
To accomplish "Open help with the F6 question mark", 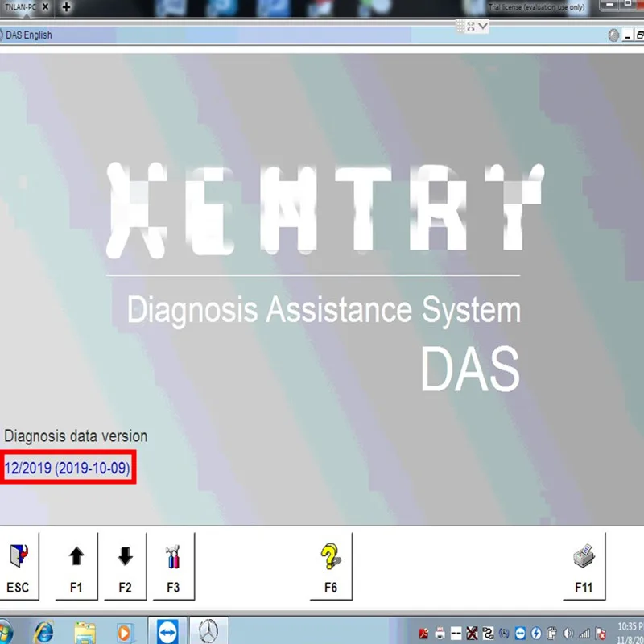I will point(331,567).
